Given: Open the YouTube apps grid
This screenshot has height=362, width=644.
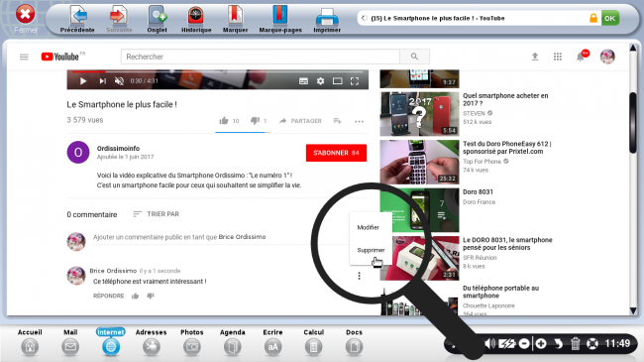Looking at the screenshot, I should (x=558, y=57).
